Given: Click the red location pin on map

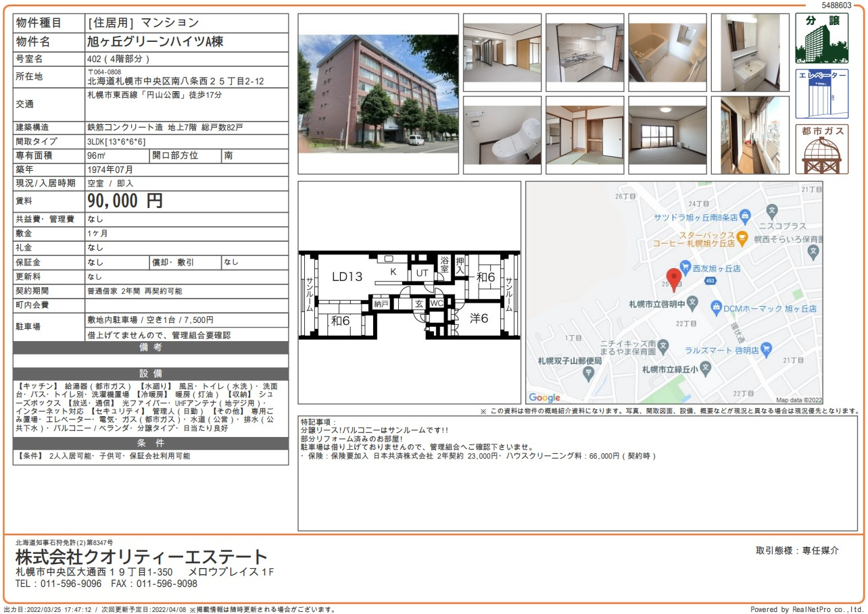Looking at the screenshot, I should 673,278.
